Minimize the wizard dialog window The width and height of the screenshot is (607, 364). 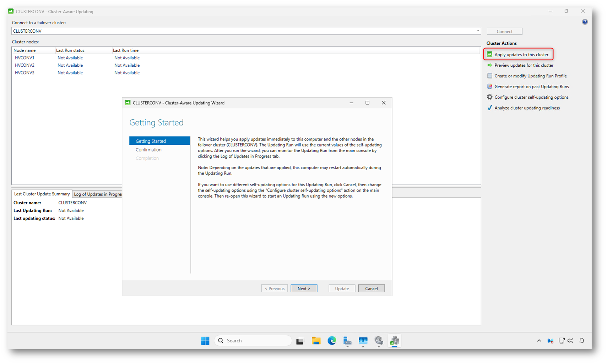pyautogui.click(x=351, y=103)
